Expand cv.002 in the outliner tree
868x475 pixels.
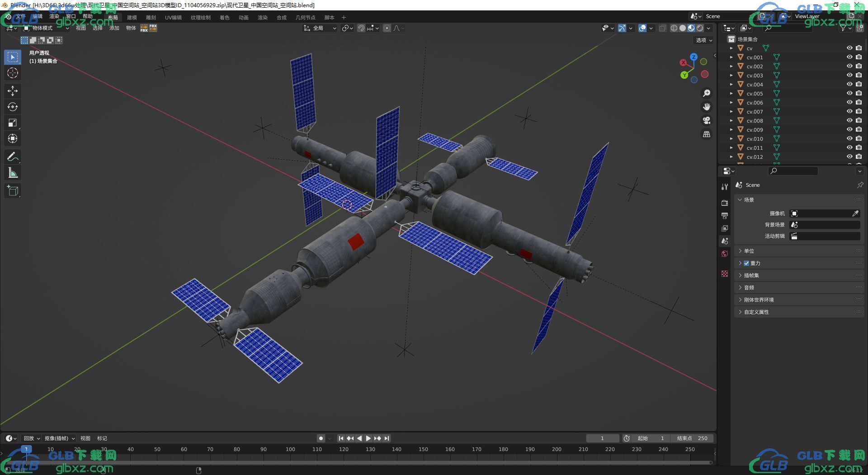[x=731, y=66]
